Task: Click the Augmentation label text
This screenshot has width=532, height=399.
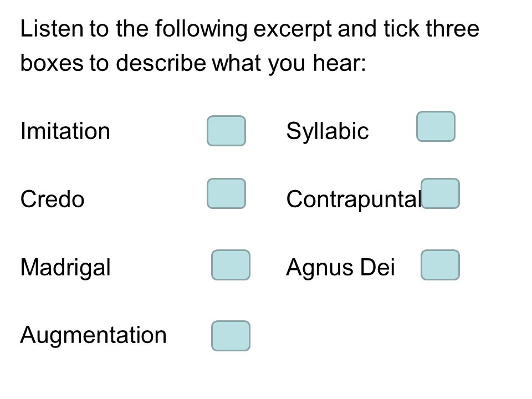Action: pyautogui.click(x=94, y=336)
